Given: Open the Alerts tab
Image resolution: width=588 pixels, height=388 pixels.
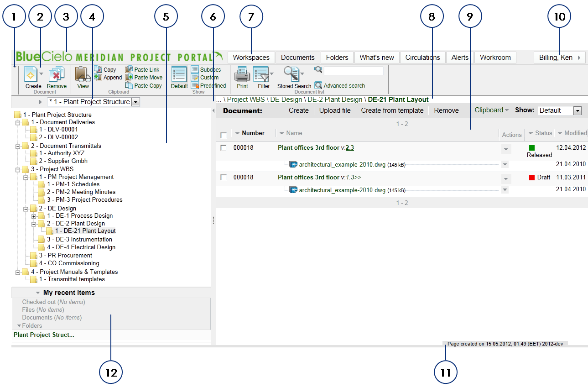Looking at the screenshot, I should [460, 58].
